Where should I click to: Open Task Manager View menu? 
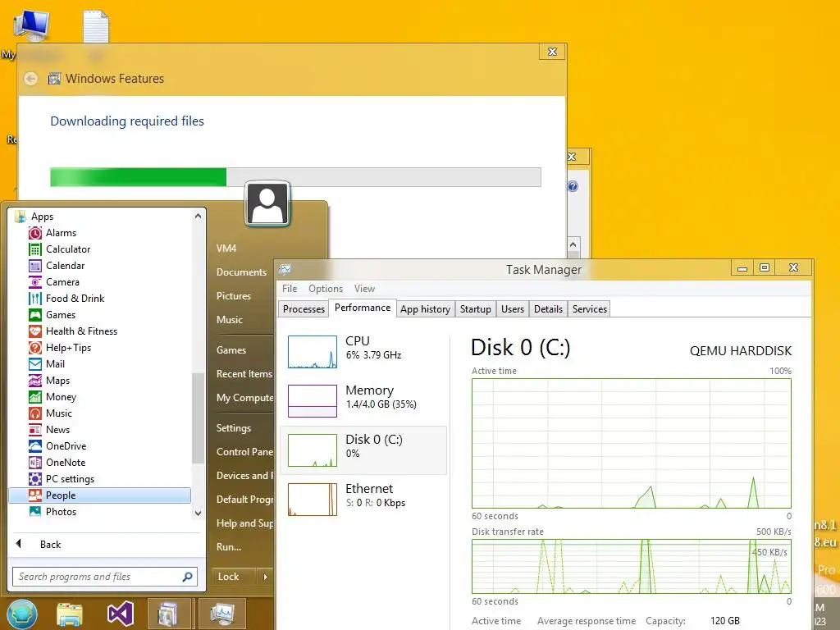pos(364,289)
